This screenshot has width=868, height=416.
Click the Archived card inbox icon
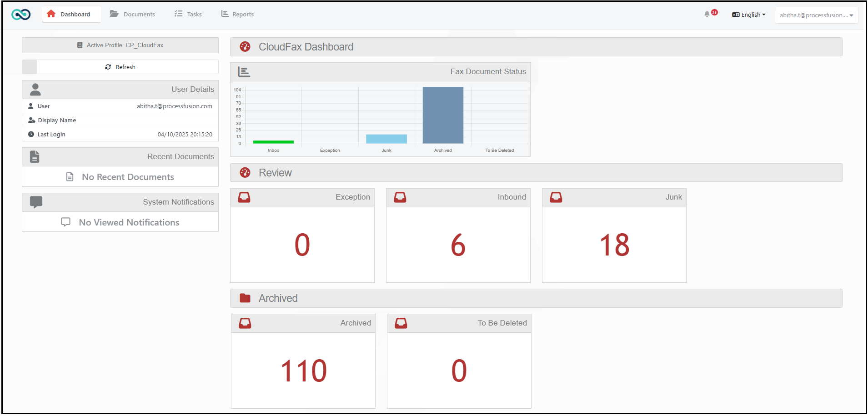click(x=245, y=323)
